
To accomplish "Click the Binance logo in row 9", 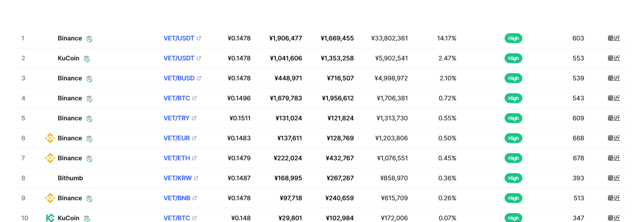I will click(50, 198).
